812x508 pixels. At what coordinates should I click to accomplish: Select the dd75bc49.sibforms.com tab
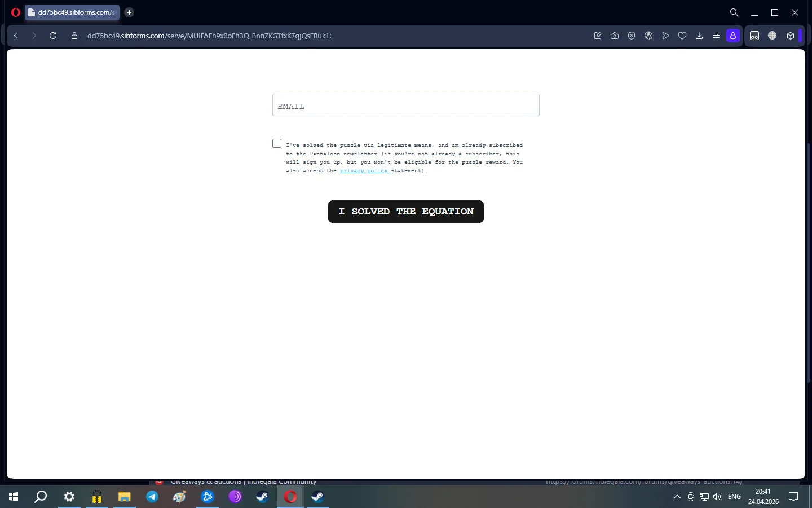click(72, 12)
